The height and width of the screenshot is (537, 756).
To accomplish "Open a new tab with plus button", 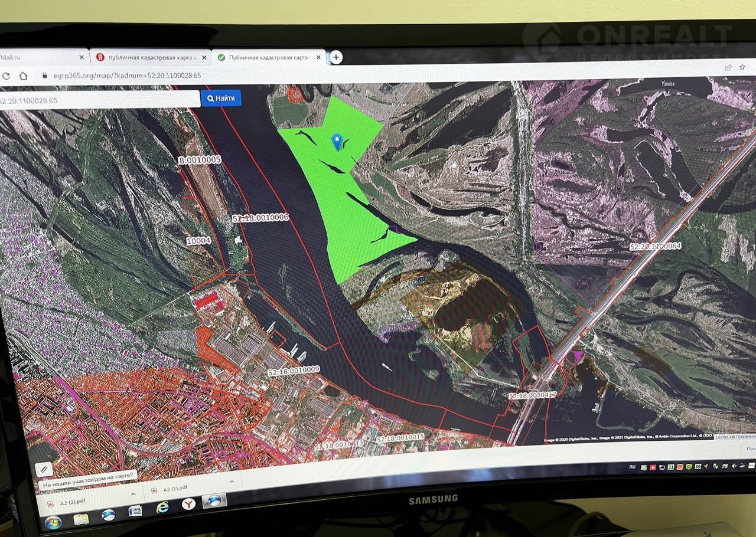I will pos(335,57).
